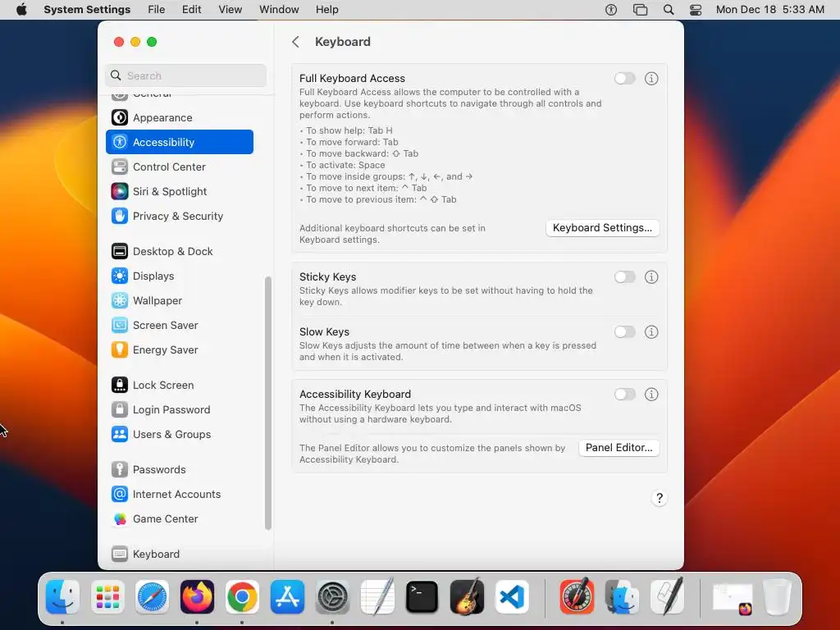This screenshot has width=840, height=630.
Task: Launch Firefox from the Dock
Action: pyautogui.click(x=197, y=597)
